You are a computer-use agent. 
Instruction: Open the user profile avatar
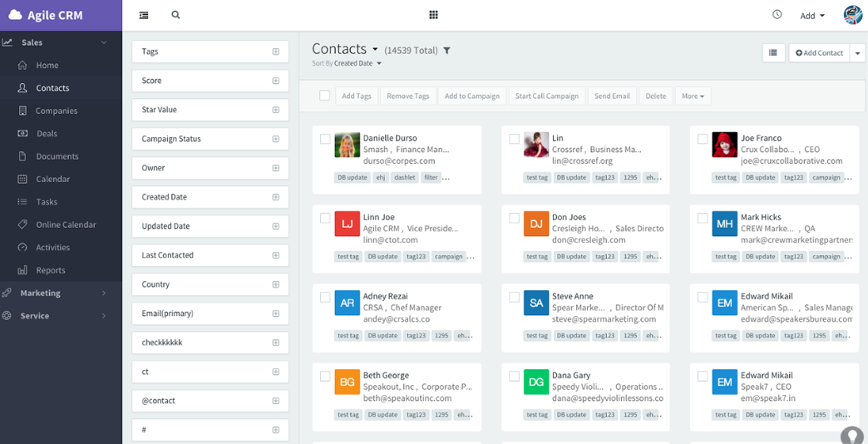(853, 15)
